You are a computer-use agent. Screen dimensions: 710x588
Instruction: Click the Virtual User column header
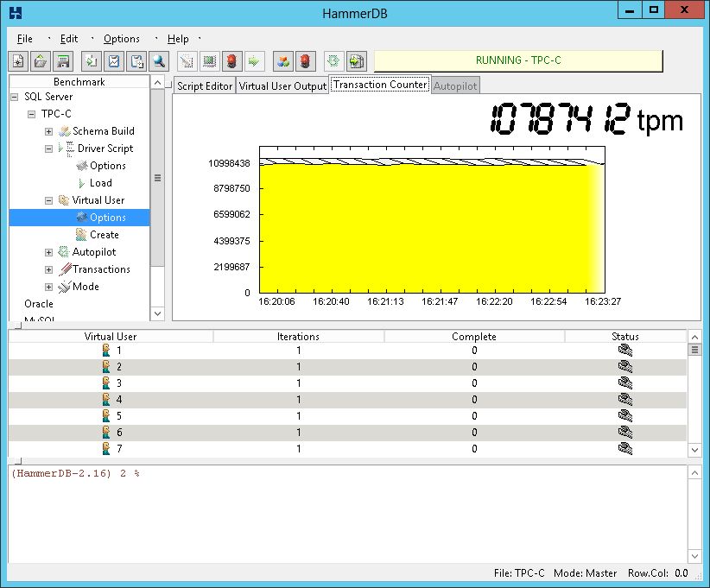point(111,337)
